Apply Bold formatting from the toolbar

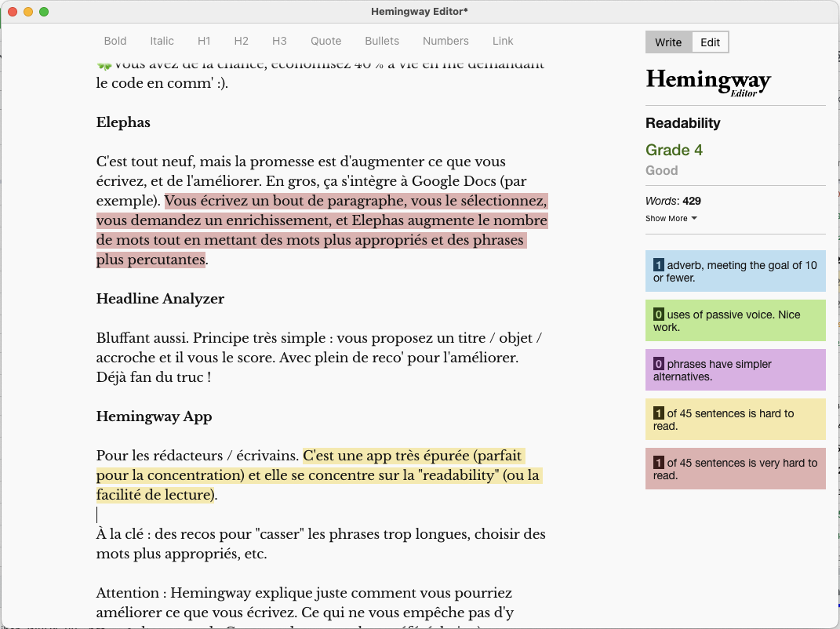(x=115, y=41)
